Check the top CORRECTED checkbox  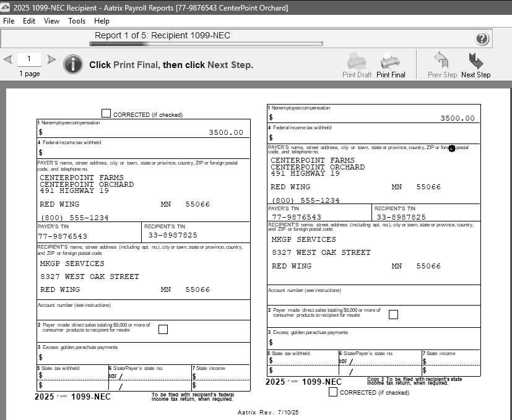(x=106, y=114)
